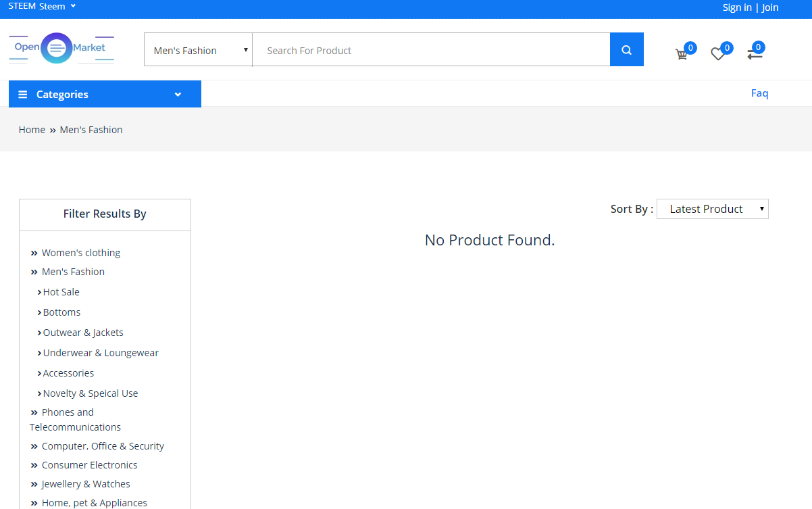
Task: Select Outwear & Jackets subcategory
Action: (x=83, y=333)
